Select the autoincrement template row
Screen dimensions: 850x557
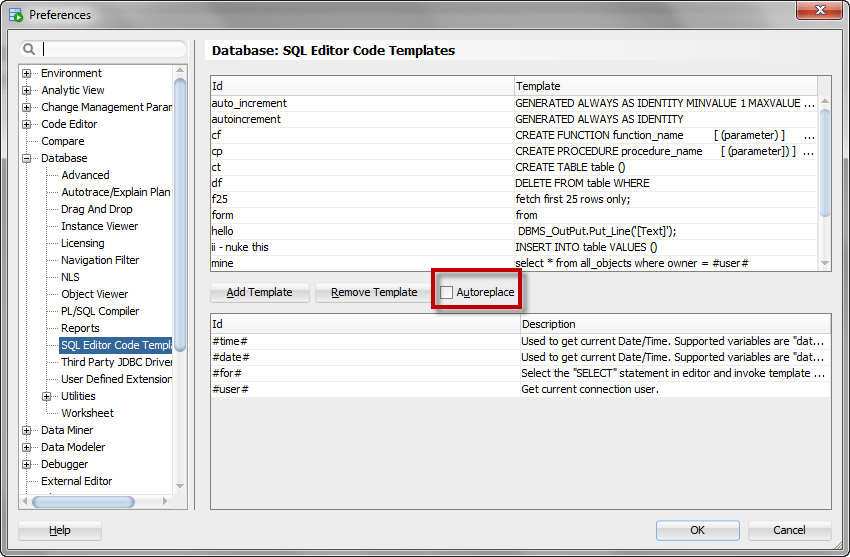click(514, 119)
